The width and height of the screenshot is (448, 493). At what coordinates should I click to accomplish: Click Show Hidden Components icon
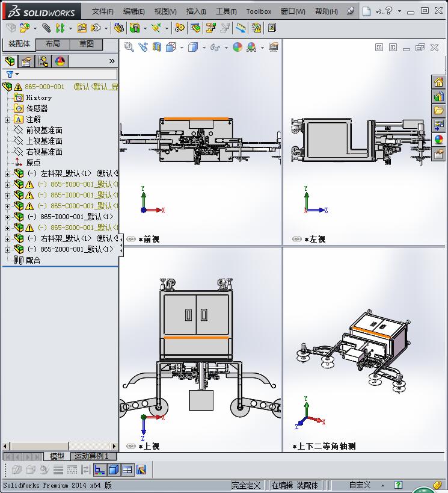pos(118,28)
